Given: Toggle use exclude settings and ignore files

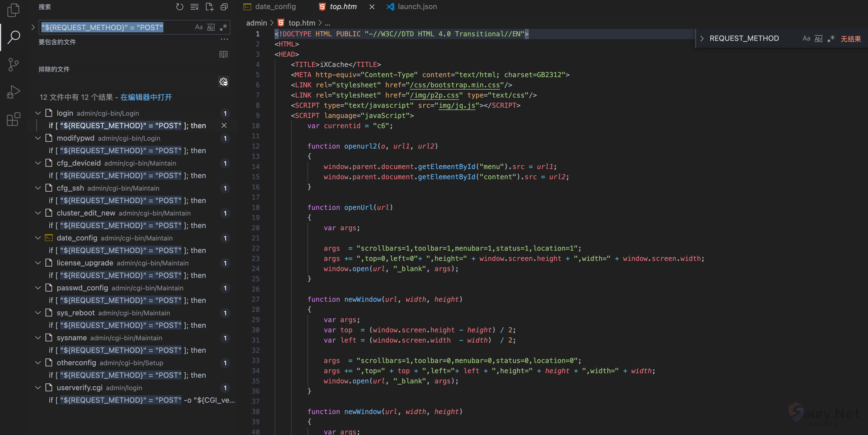Looking at the screenshot, I should click(224, 82).
